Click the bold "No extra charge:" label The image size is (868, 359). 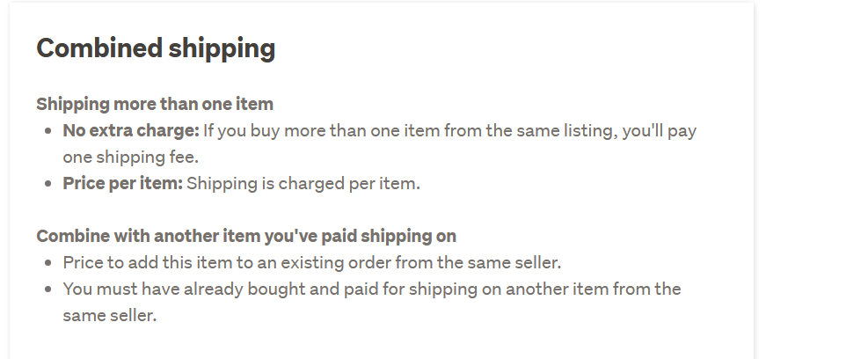(131, 131)
